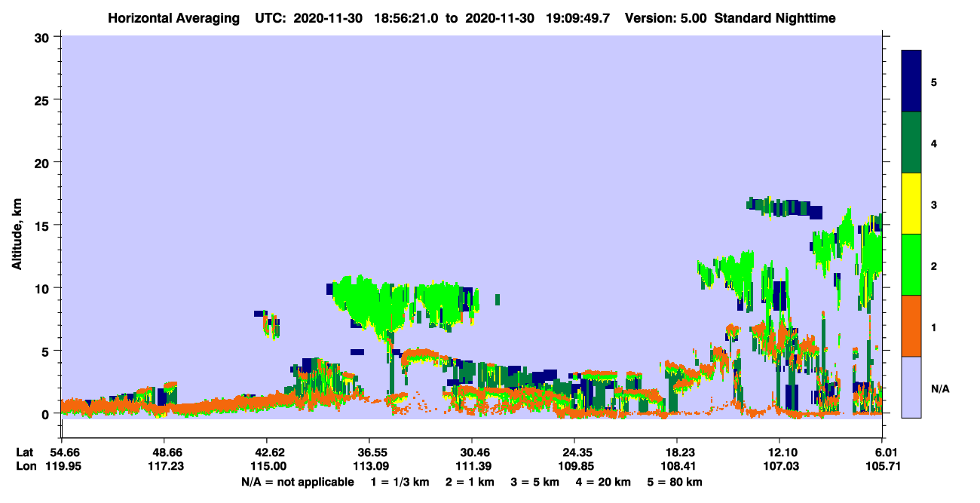Click latitude value 48.66
The image size is (980, 503).
164,452
